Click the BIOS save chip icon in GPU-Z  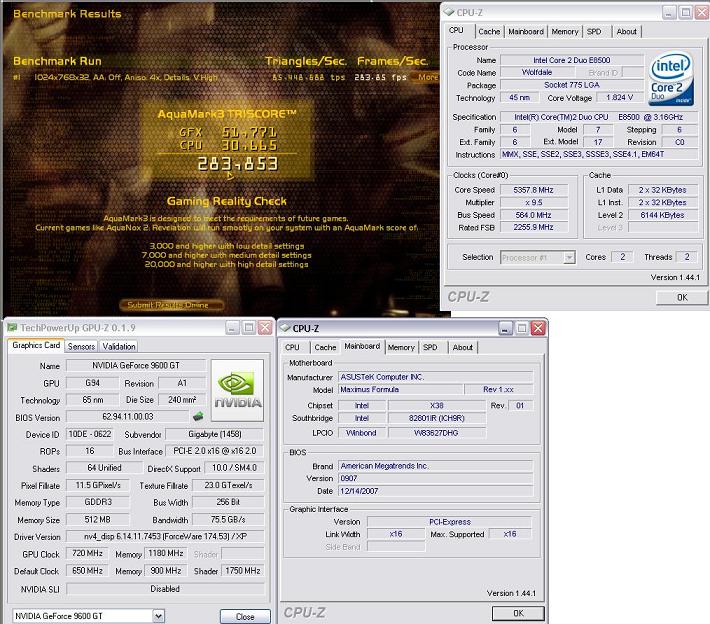[x=198, y=416]
